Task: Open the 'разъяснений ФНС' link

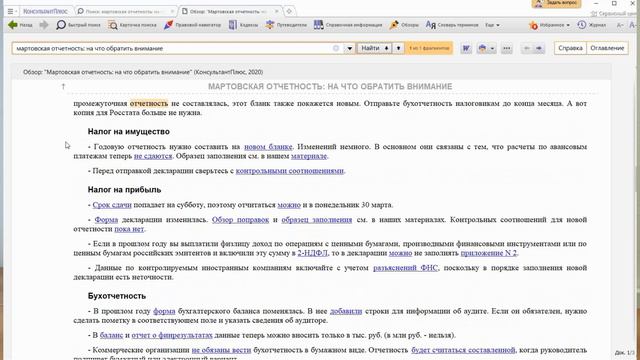Action: (x=405, y=268)
